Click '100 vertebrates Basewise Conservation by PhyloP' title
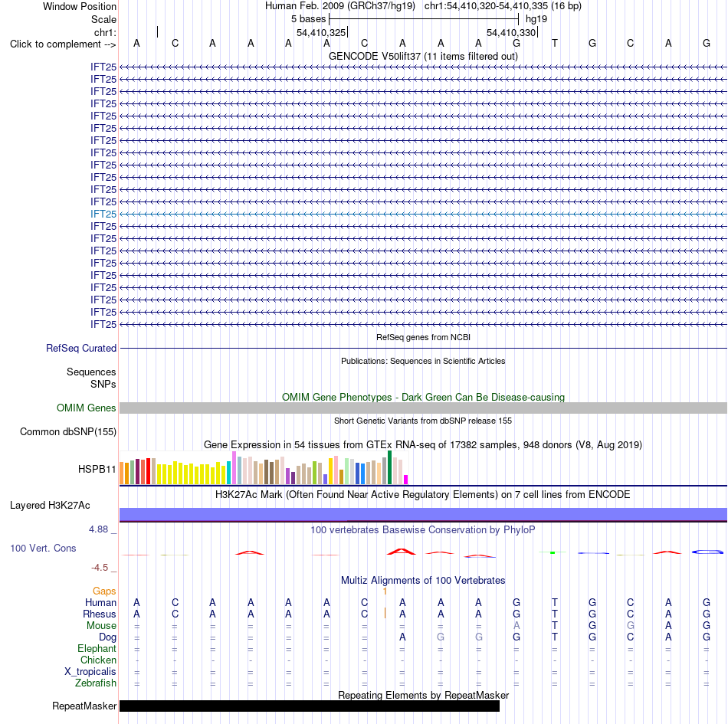 tap(423, 530)
